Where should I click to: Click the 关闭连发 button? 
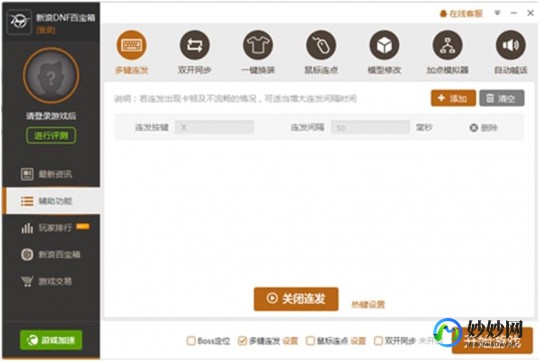pos(296,299)
